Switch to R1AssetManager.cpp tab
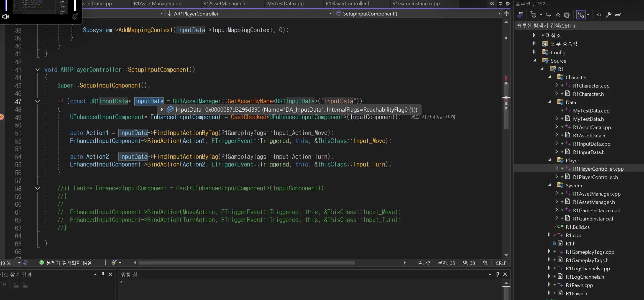 157,4
